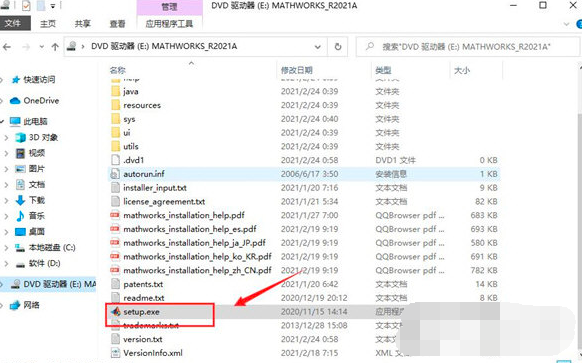The width and height of the screenshot is (582, 363).
Task: Open the 应用程序工具 tab
Action: click(169, 24)
